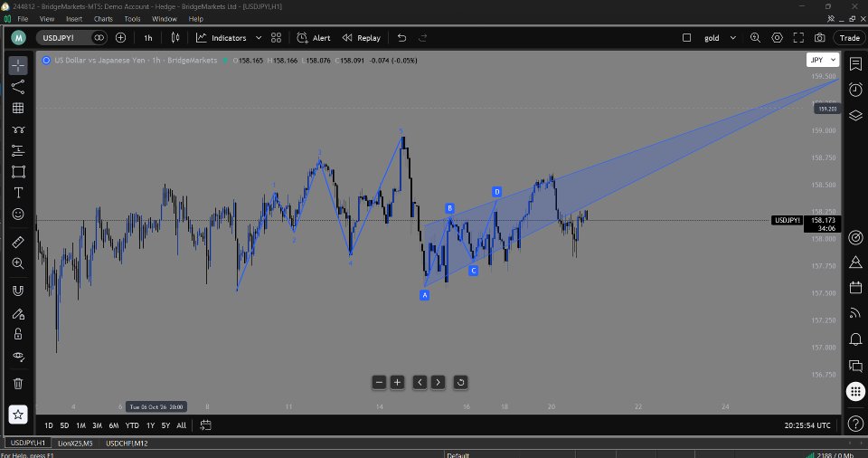The image size is (868, 458).
Task: Switch to the USDCHF,M12 chart tab
Action: click(127, 443)
